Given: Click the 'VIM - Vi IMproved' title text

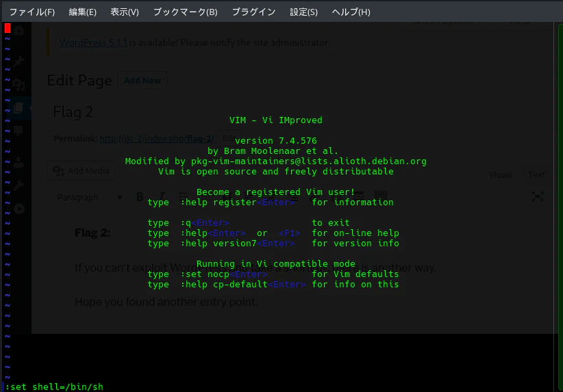Looking at the screenshot, I should (276, 120).
